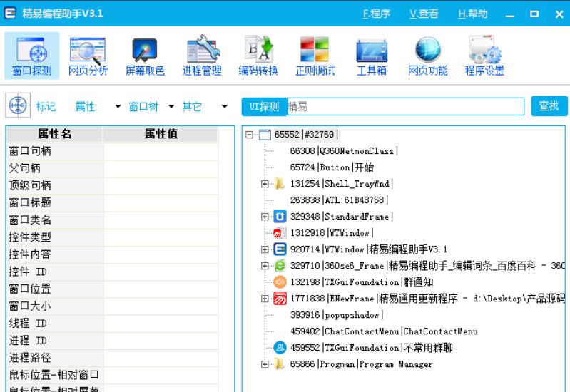Select tree row 459402 ChatContactMenu
Viewport: 570px width, 392px height.
pyautogui.click(x=384, y=331)
